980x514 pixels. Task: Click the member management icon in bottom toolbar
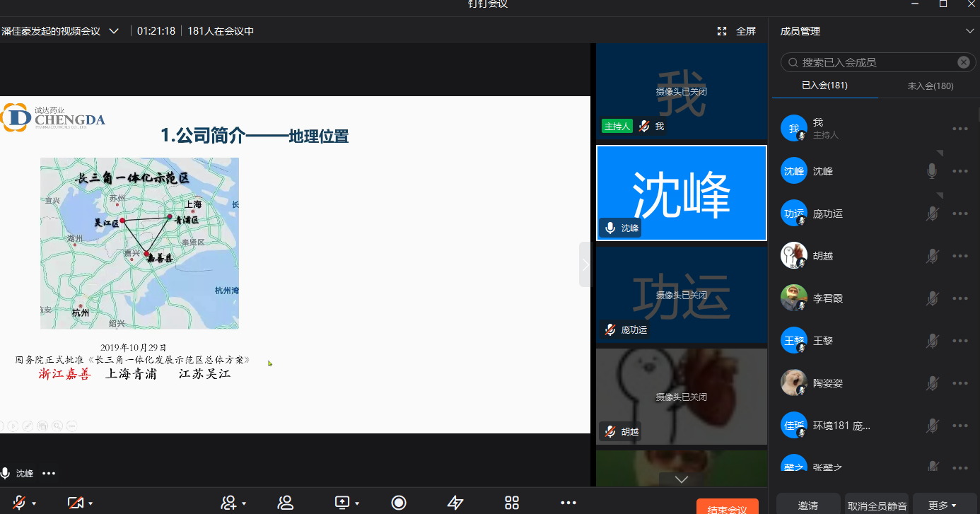coord(286,503)
